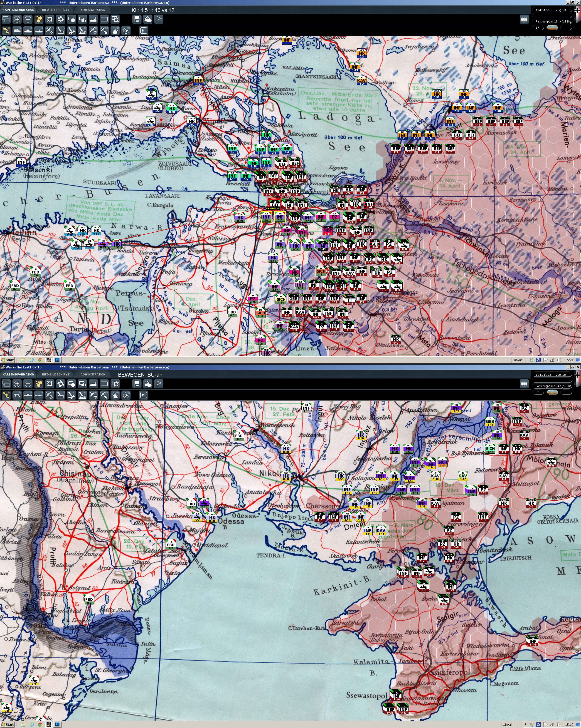Click the weather icon in lower window

(148, 384)
